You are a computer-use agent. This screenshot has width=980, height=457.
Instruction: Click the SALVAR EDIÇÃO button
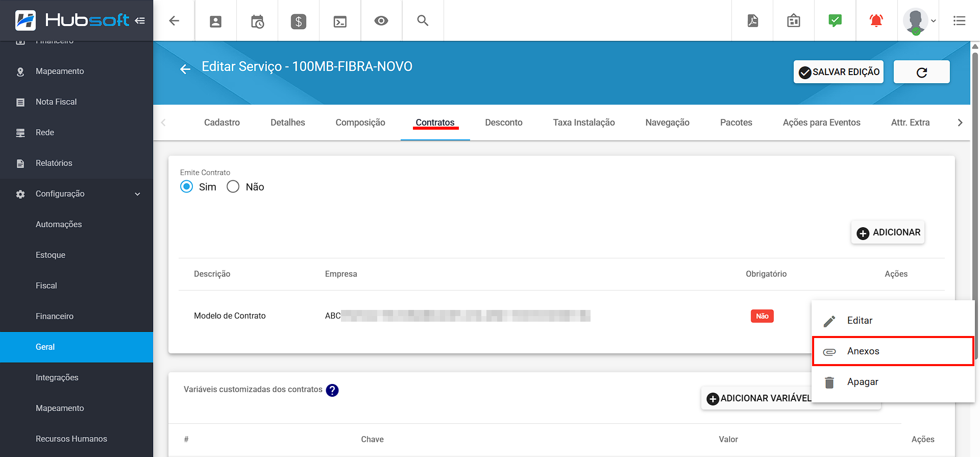(839, 72)
